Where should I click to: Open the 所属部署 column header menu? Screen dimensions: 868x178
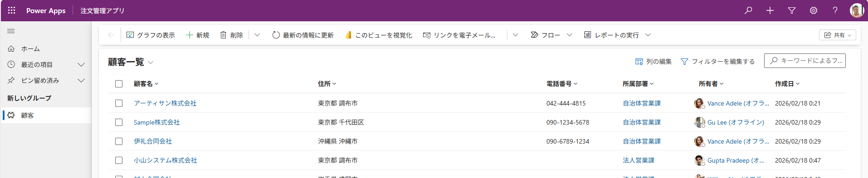(x=638, y=84)
